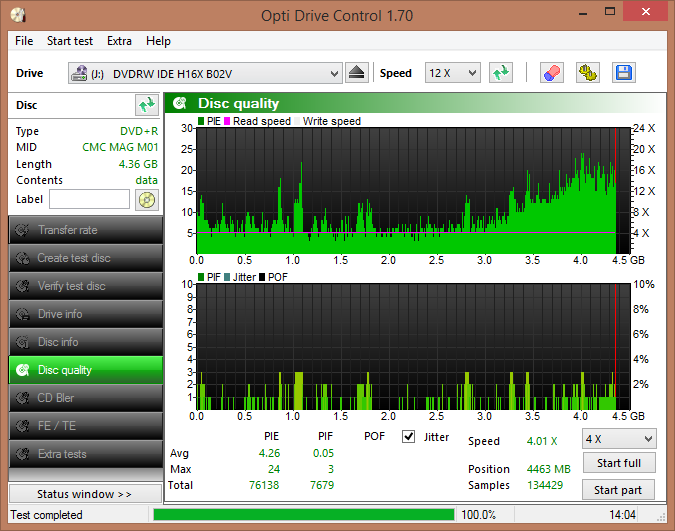The height and width of the screenshot is (531, 675).
Task: Click the Verify test disc sidebar icon
Action: (22, 286)
